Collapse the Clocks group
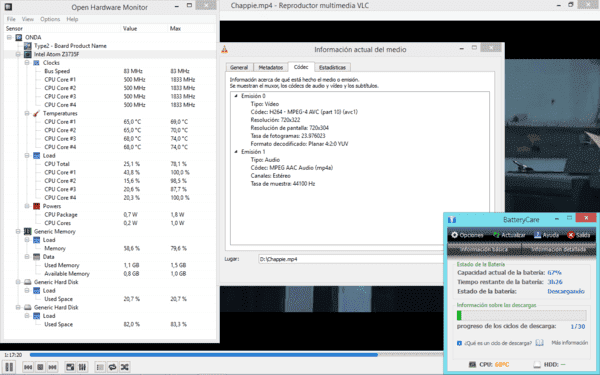The width and height of the screenshot is (600, 375). tap(27, 62)
